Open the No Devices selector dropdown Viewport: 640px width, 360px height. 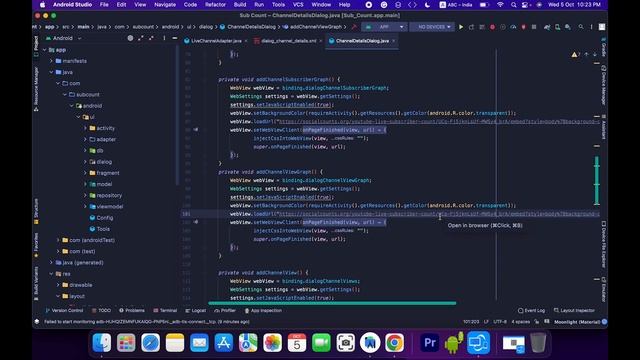click(432, 27)
